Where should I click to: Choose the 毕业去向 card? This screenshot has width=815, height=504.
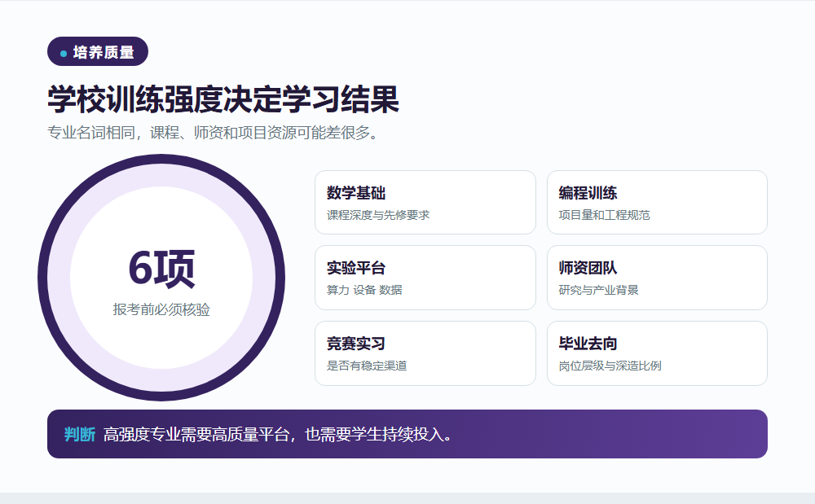[x=657, y=353]
